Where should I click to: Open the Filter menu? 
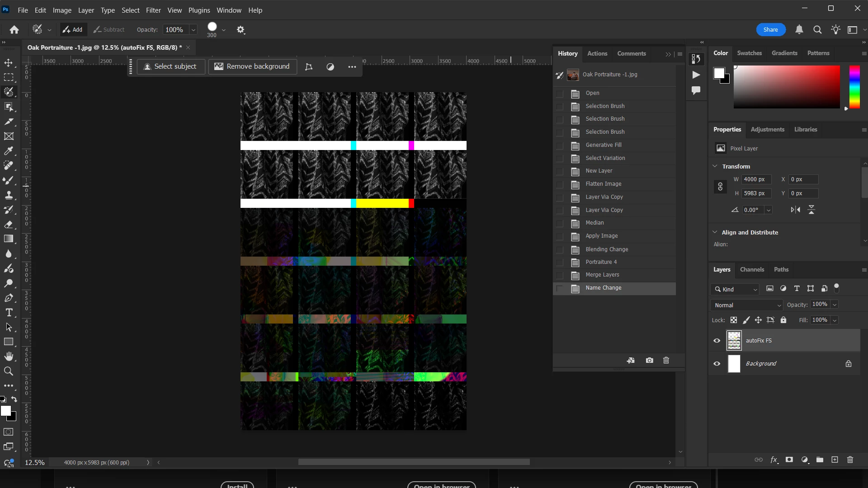click(x=153, y=10)
